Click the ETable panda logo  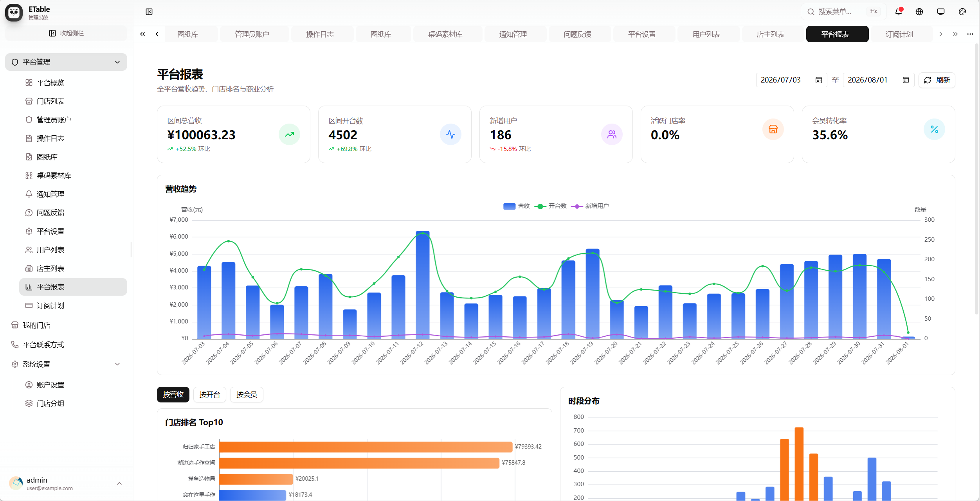coord(14,13)
